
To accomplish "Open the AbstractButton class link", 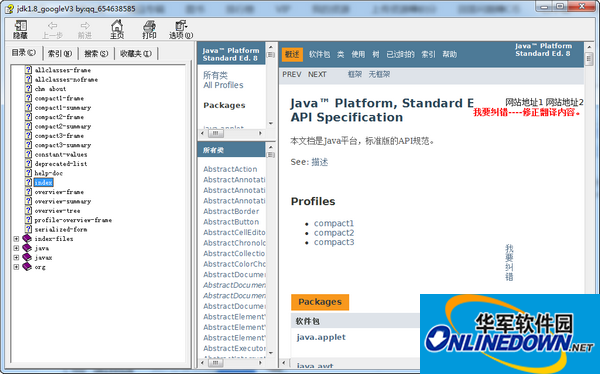I will point(231,222).
